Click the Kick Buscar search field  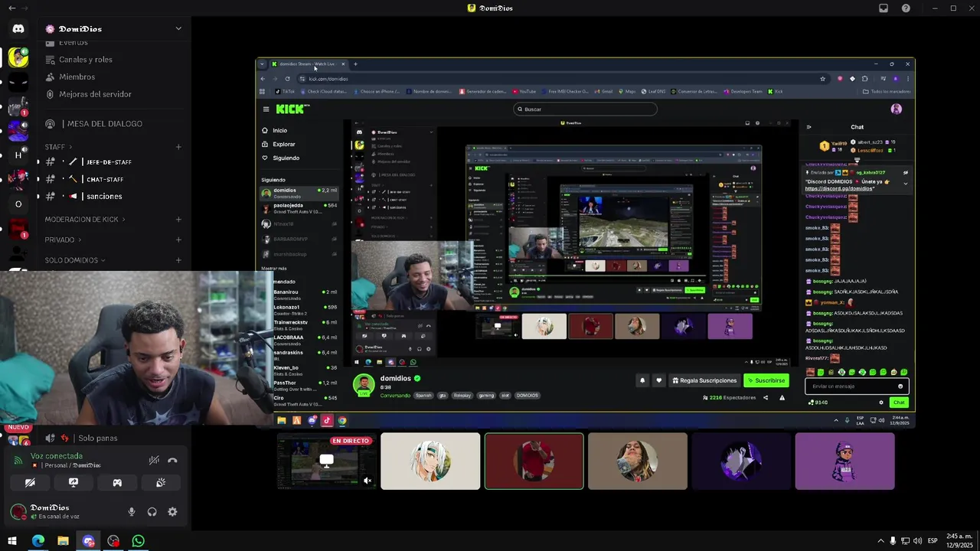pos(585,109)
